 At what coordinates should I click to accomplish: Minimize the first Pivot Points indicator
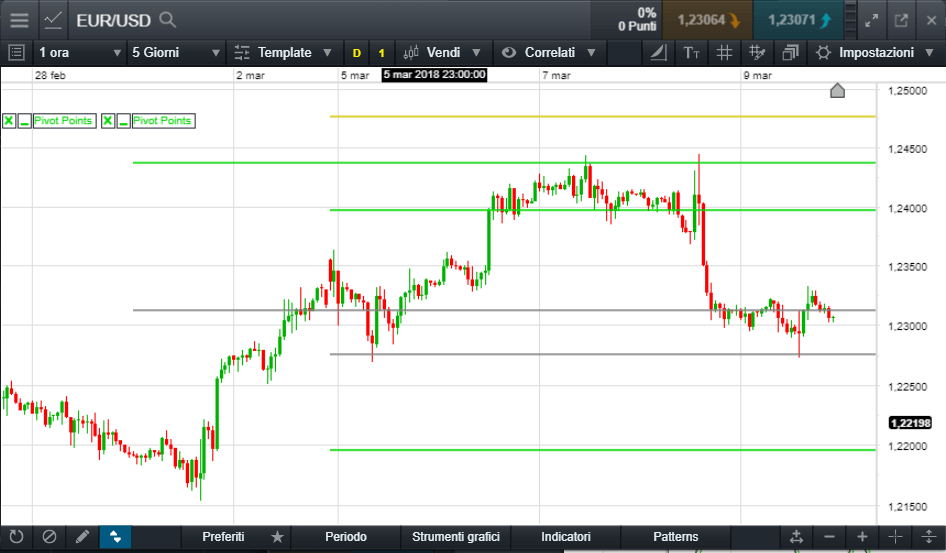tap(24, 121)
